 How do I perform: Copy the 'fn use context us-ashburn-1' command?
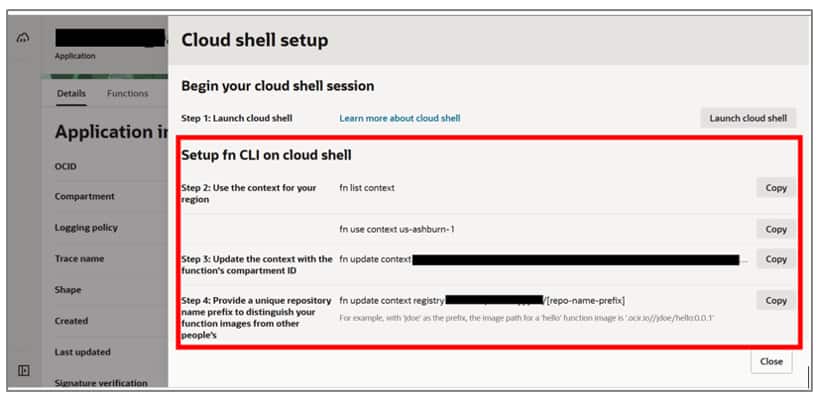pyautogui.click(x=775, y=229)
